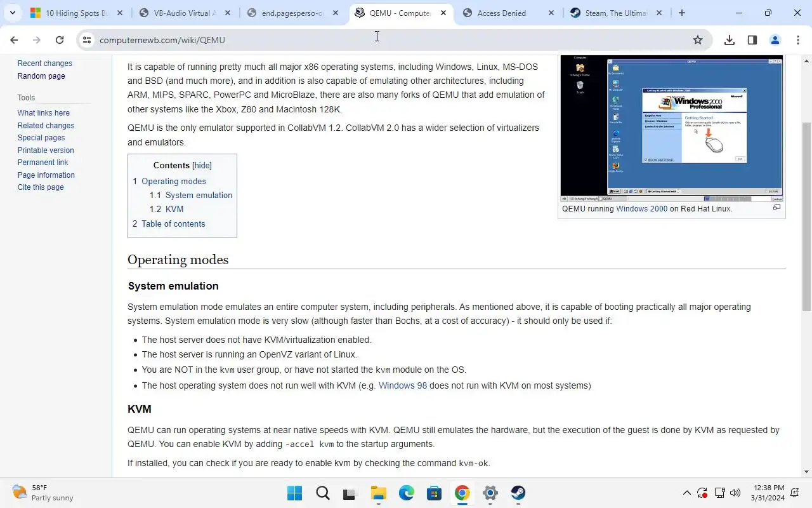Image resolution: width=812 pixels, height=508 pixels.
Task: Open the Chrome profile avatar
Action: click(x=775, y=40)
